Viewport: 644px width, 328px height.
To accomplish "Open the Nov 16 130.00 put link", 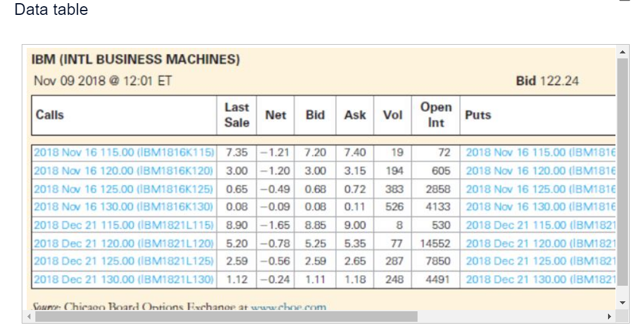I will click(540, 207).
